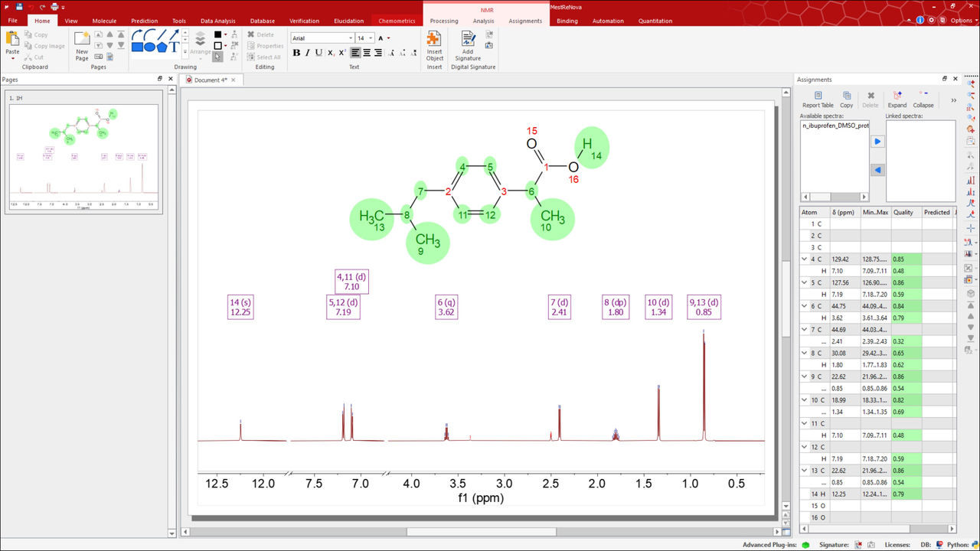Select the blue rectangle drawing shape
Screen dimensions: 980x551
(x=137, y=47)
